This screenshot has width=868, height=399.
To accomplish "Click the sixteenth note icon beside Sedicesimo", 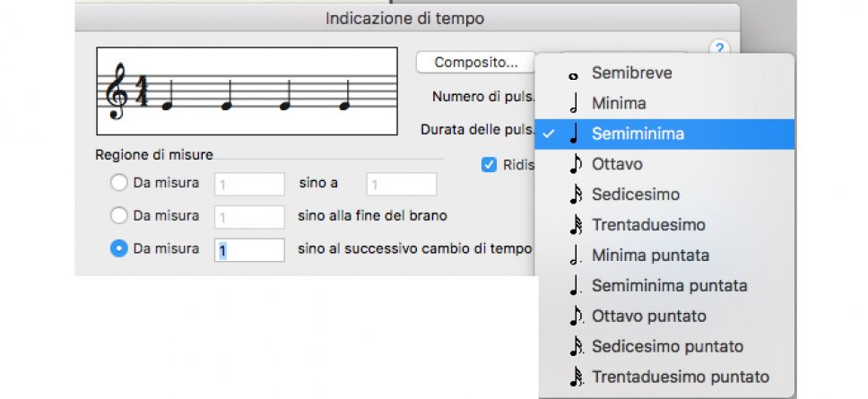I will (x=575, y=195).
